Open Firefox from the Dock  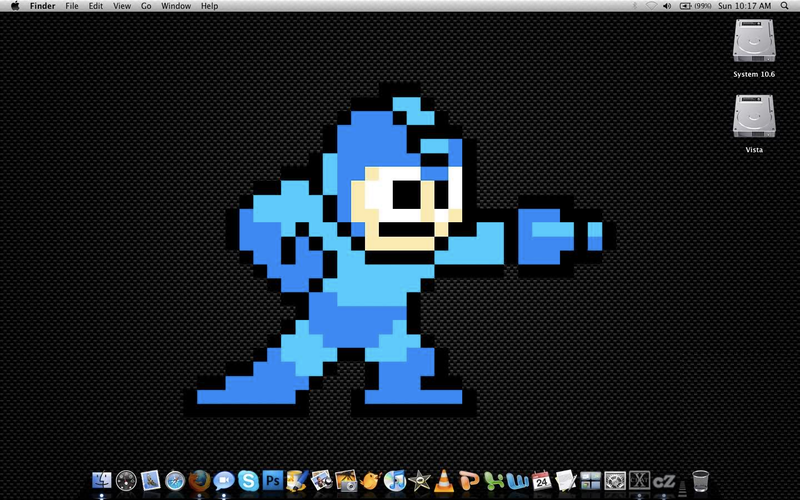199,481
